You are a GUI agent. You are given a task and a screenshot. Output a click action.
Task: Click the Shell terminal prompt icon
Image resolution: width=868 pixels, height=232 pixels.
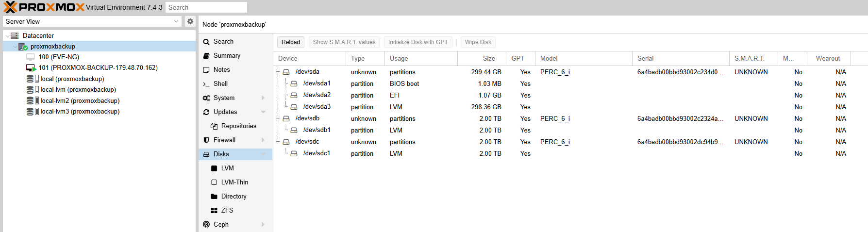coord(206,84)
